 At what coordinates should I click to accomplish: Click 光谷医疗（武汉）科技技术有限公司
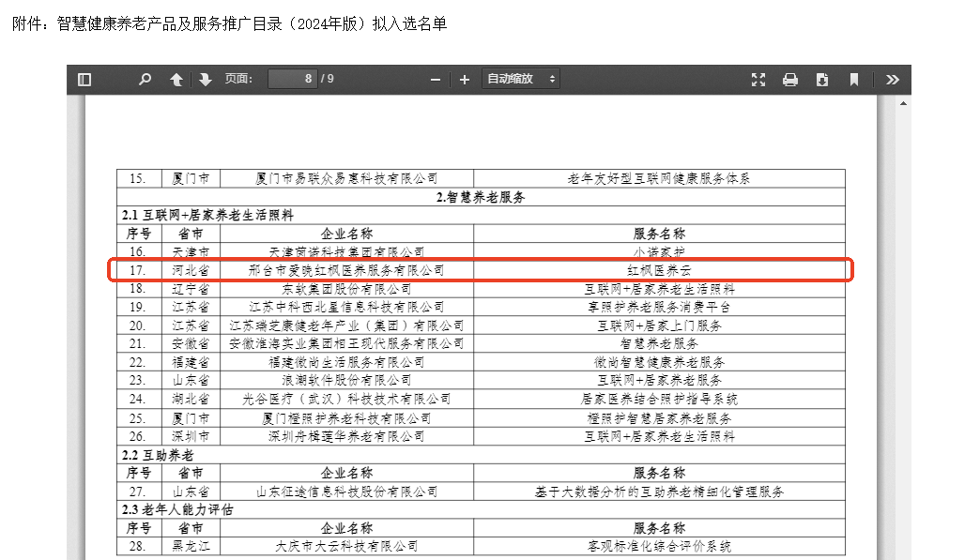tap(346, 399)
